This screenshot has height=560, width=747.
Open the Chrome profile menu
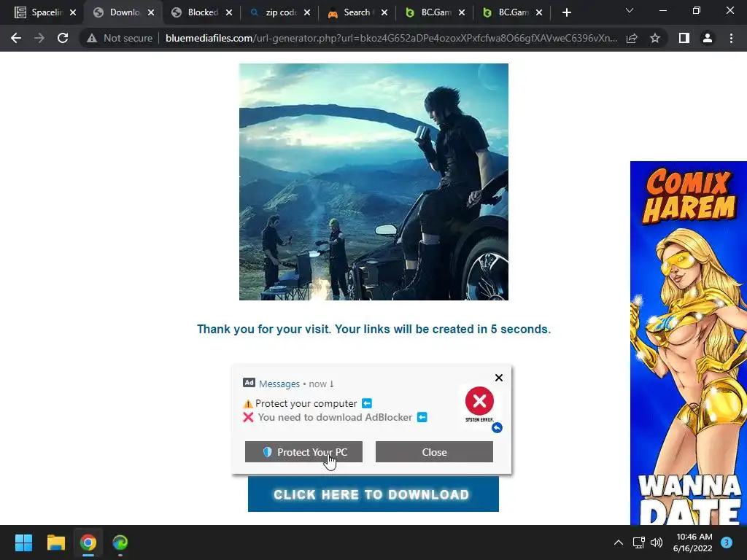pos(708,38)
